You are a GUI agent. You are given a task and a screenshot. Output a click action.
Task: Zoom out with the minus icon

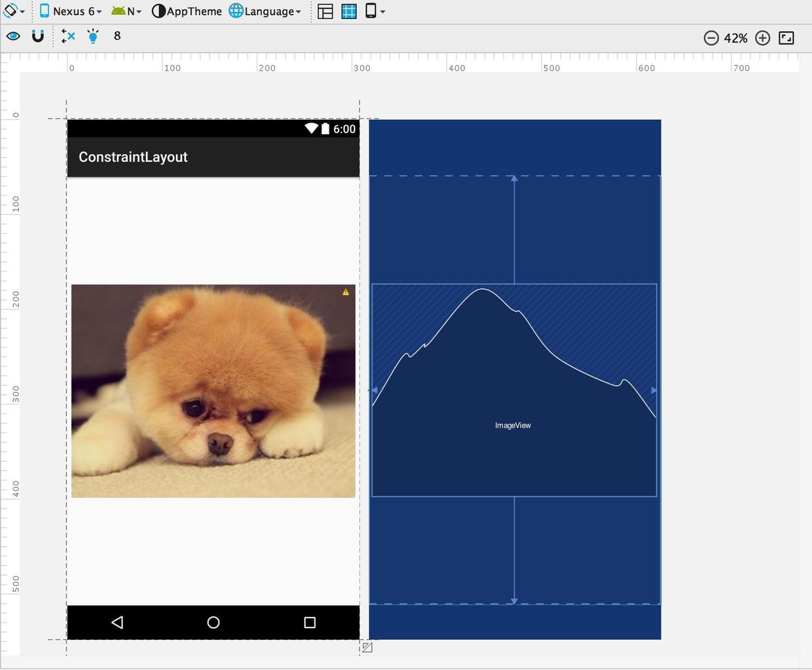(x=711, y=38)
